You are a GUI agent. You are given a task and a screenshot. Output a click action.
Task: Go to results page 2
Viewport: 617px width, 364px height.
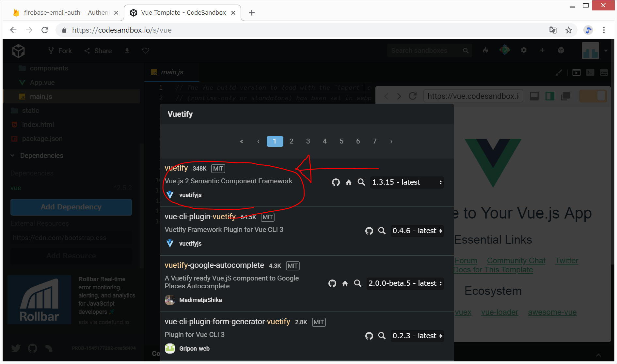coord(291,141)
